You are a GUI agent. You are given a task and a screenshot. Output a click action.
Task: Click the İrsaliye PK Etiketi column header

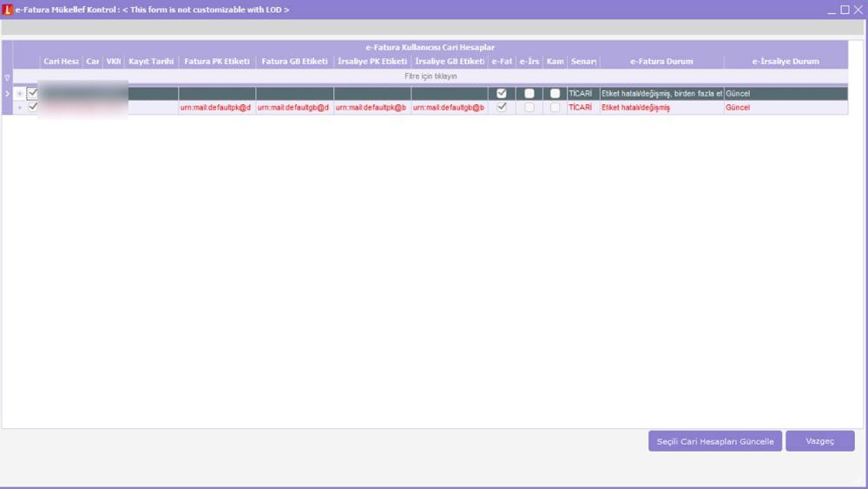372,62
